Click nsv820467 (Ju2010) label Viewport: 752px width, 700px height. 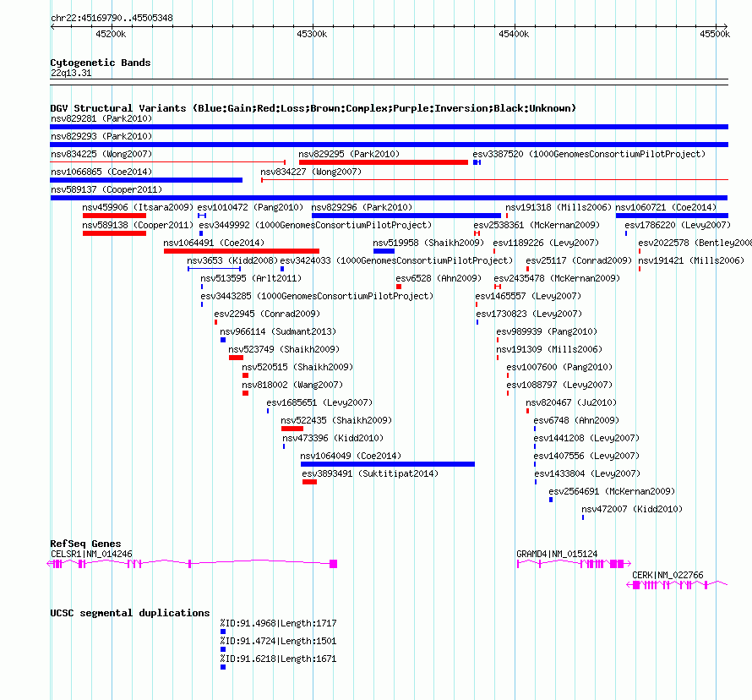571,402
